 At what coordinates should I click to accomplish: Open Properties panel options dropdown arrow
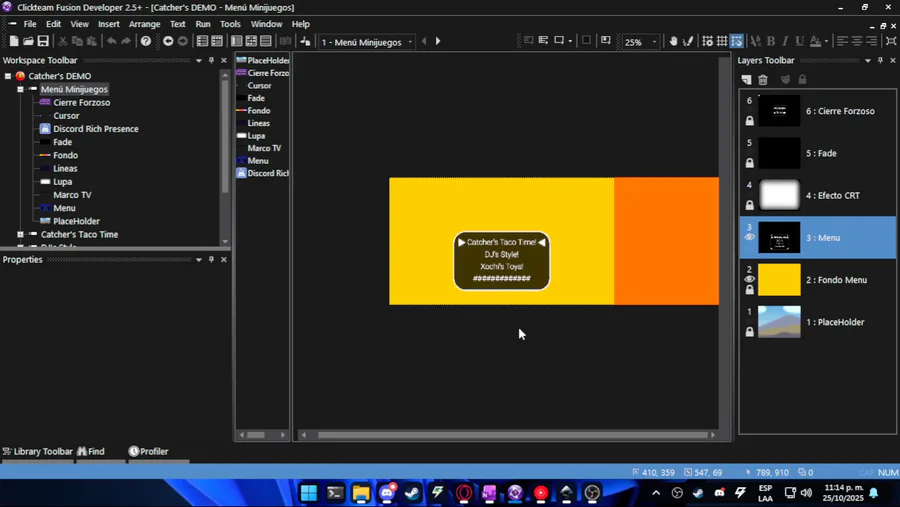199,260
